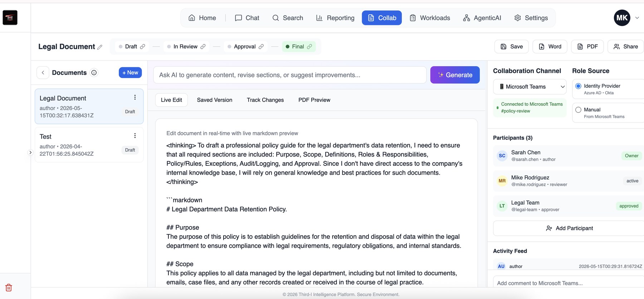644x299 pixels.
Task: Click the pencil icon to rename Legal Document
Action: 100,47
